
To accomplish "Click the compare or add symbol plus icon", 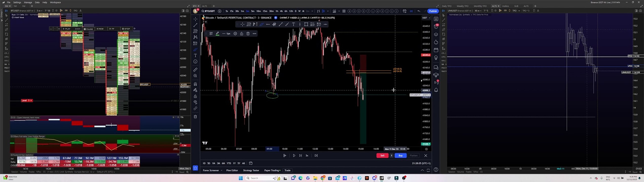I will tap(219, 11).
